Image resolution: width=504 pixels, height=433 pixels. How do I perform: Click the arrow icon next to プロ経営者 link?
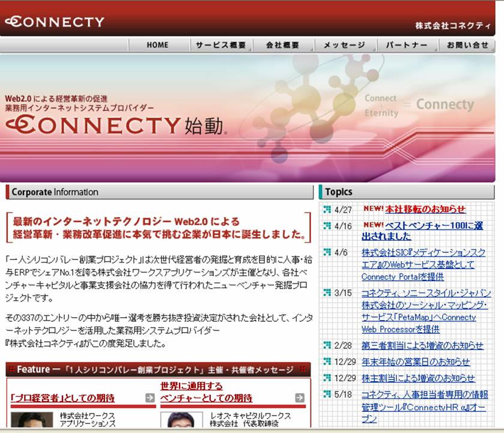click(x=150, y=398)
